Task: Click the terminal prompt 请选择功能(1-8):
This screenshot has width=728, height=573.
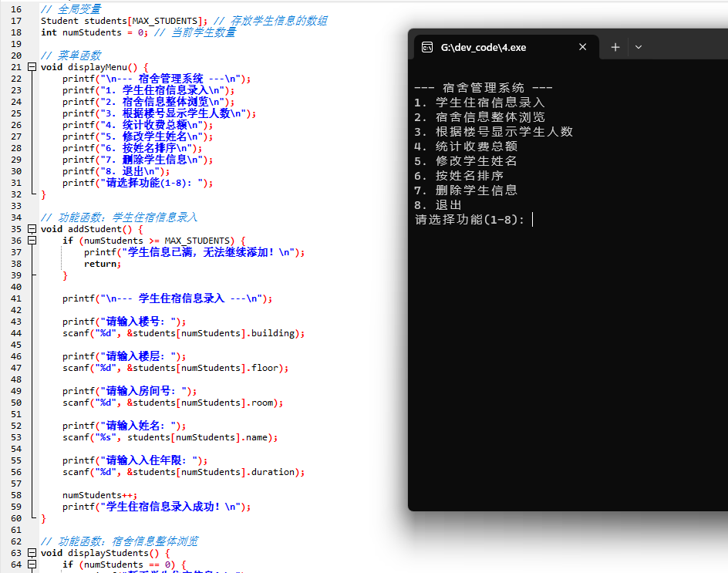Action: (x=470, y=220)
